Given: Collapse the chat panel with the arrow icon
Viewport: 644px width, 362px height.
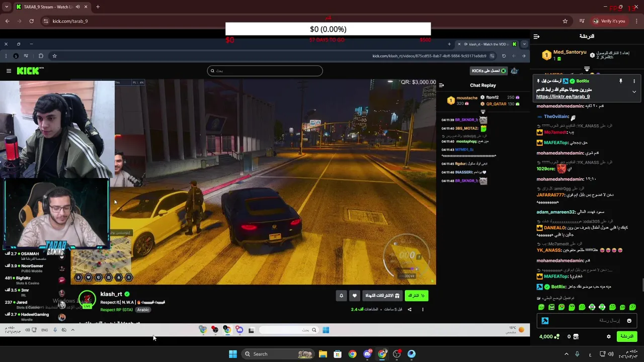Looking at the screenshot, I should pyautogui.click(x=536, y=36).
